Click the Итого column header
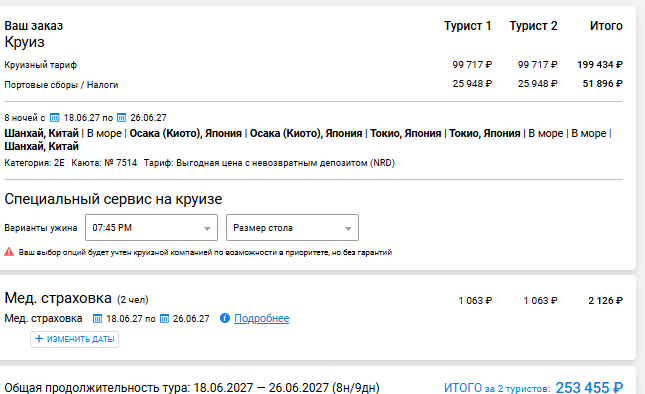 click(606, 26)
